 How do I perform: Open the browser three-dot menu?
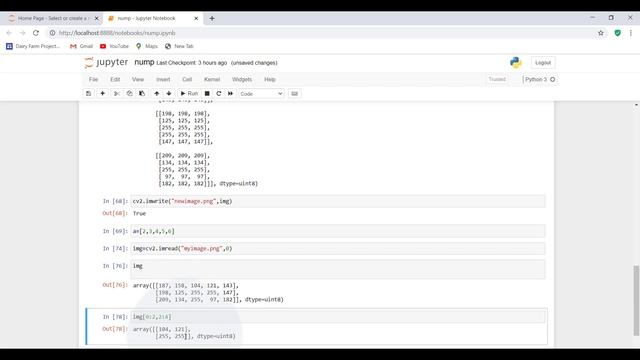pos(631,33)
